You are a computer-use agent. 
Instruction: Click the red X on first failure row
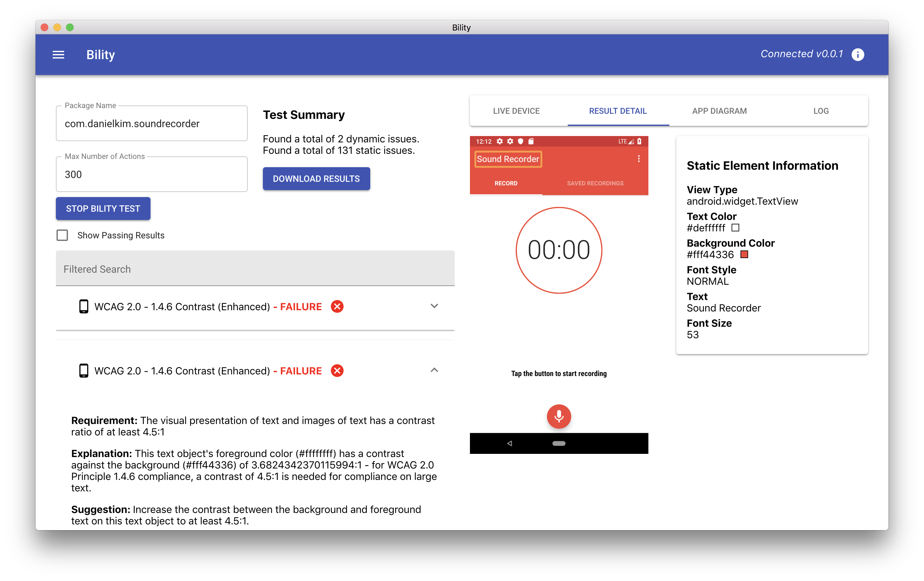click(x=337, y=306)
